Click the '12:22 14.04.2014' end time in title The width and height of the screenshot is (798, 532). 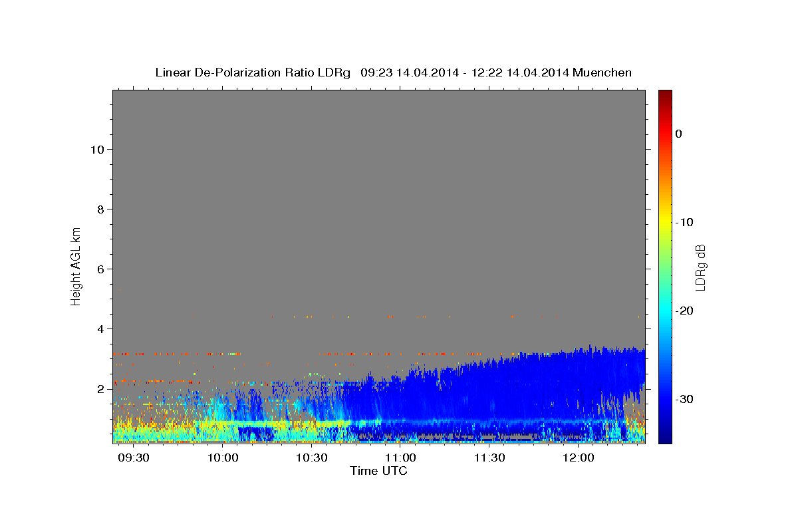[519, 72]
